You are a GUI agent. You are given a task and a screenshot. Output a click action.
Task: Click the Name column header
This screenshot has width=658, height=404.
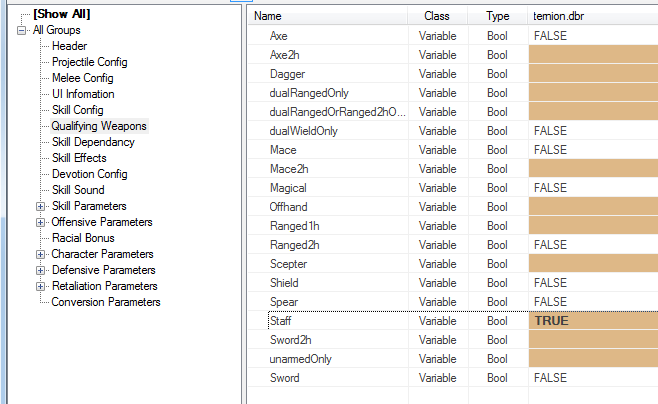tap(328, 16)
